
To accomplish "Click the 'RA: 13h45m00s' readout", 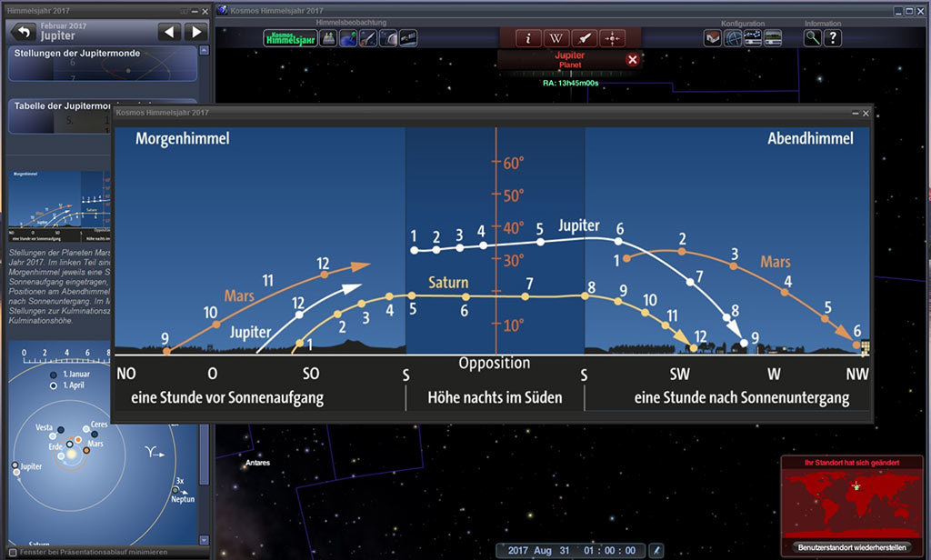I will tap(570, 83).
